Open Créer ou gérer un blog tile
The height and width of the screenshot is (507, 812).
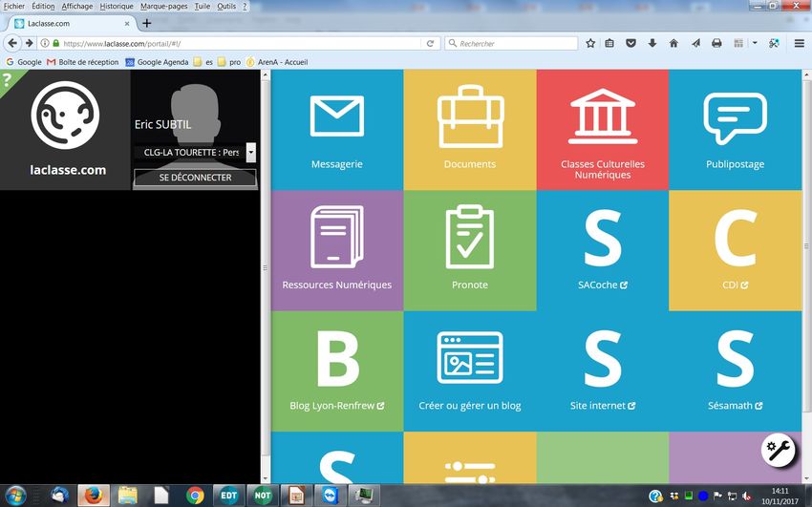[x=470, y=370]
